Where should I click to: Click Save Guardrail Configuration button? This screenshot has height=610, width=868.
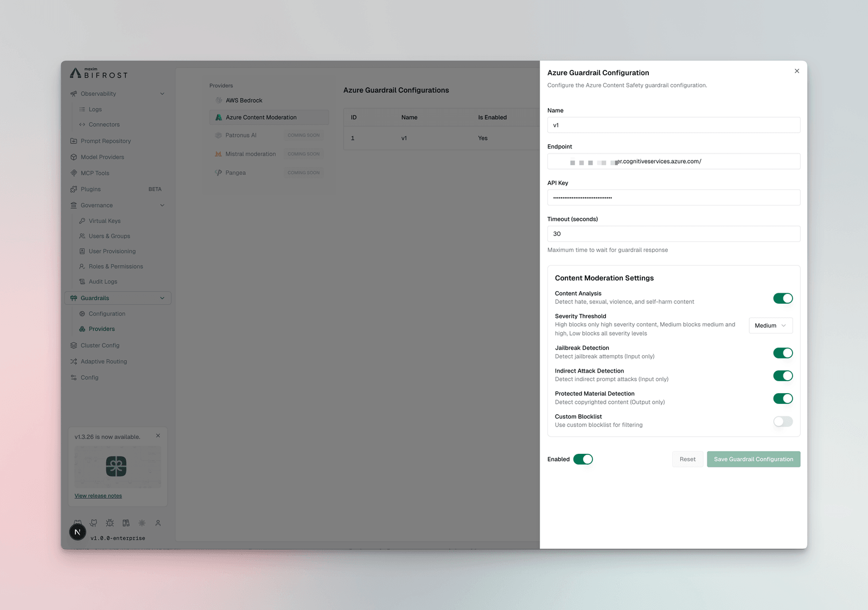click(754, 459)
